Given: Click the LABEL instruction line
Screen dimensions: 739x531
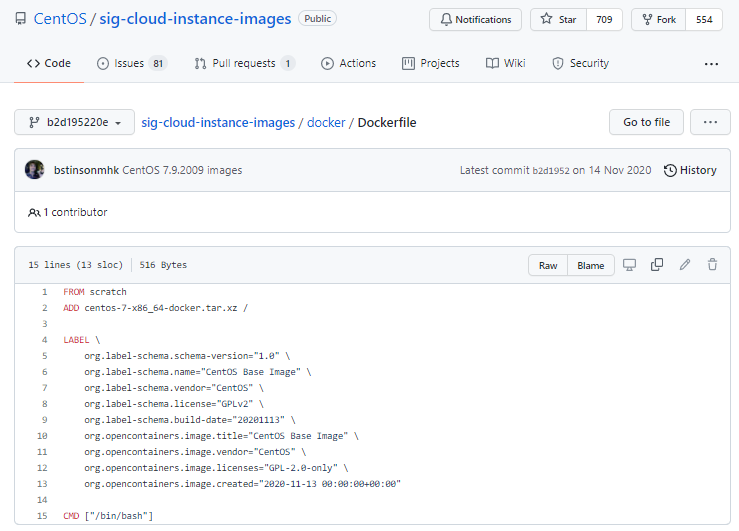Looking at the screenshot, I should pos(82,340).
